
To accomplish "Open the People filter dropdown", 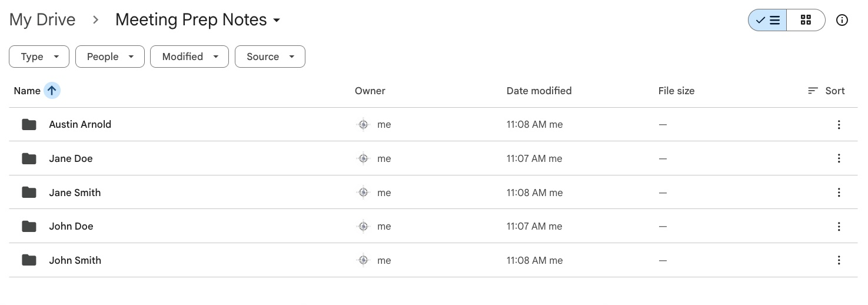I will pos(110,57).
